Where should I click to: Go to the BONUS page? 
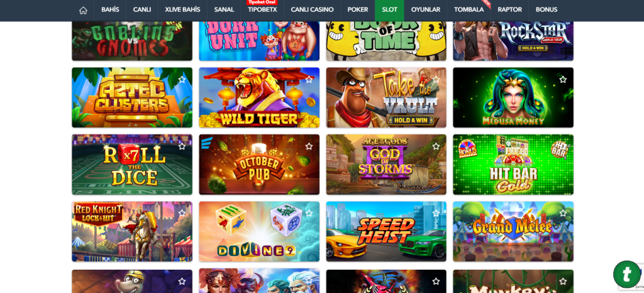click(x=547, y=10)
